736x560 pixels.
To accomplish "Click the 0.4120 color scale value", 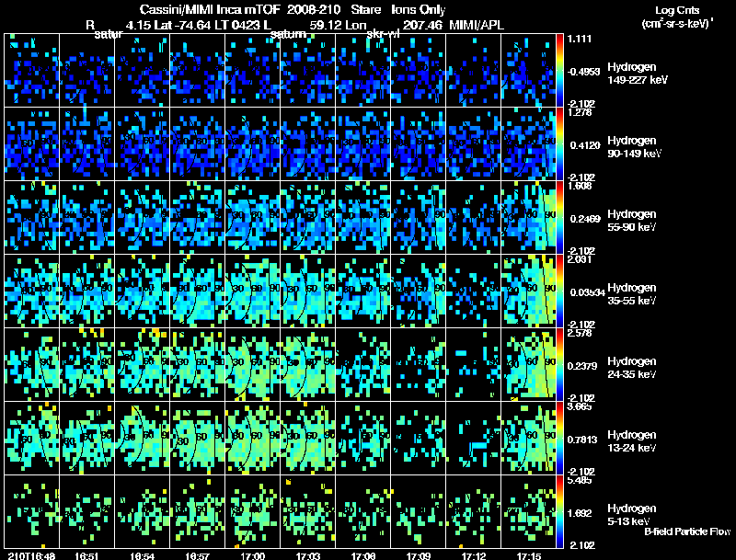I will click(585, 145).
